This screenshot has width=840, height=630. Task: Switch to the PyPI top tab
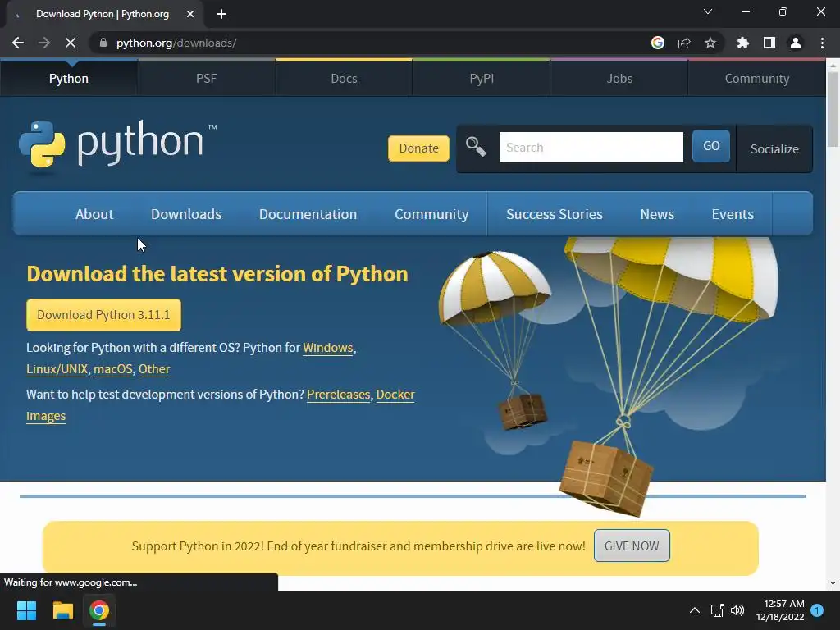[x=482, y=78]
